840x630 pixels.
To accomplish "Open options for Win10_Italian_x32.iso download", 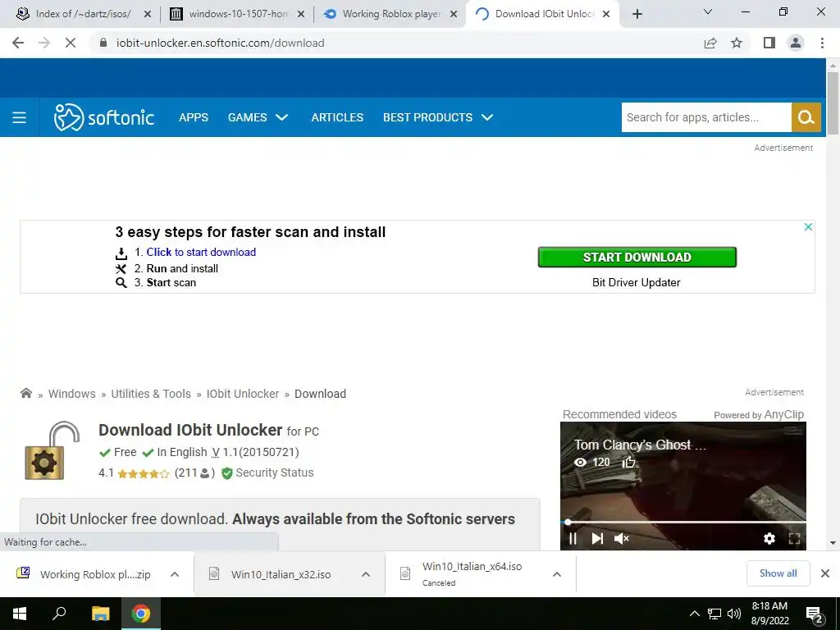I will click(x=366, y=574).
